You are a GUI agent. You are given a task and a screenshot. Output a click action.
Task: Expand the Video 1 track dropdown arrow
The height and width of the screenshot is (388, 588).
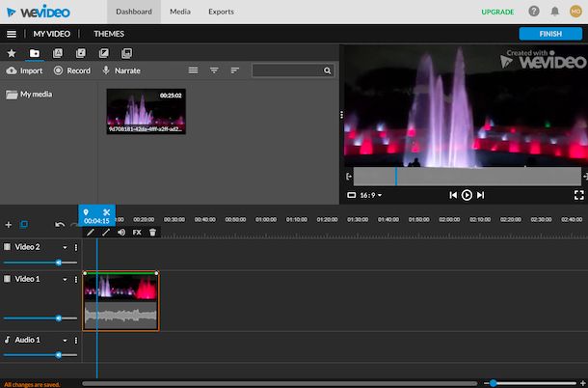point(65,280)
